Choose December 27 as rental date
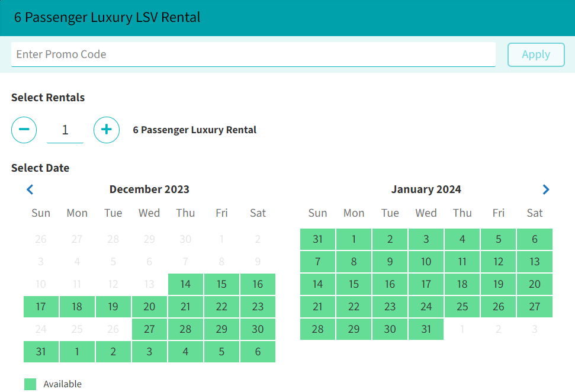 coord(149,329)
